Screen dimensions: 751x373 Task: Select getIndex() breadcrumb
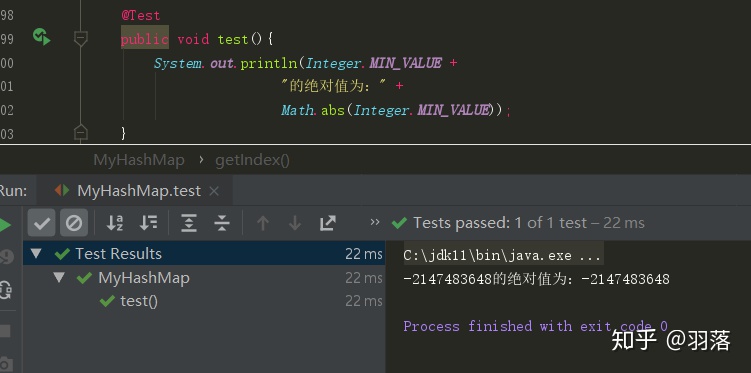[252, 160]
